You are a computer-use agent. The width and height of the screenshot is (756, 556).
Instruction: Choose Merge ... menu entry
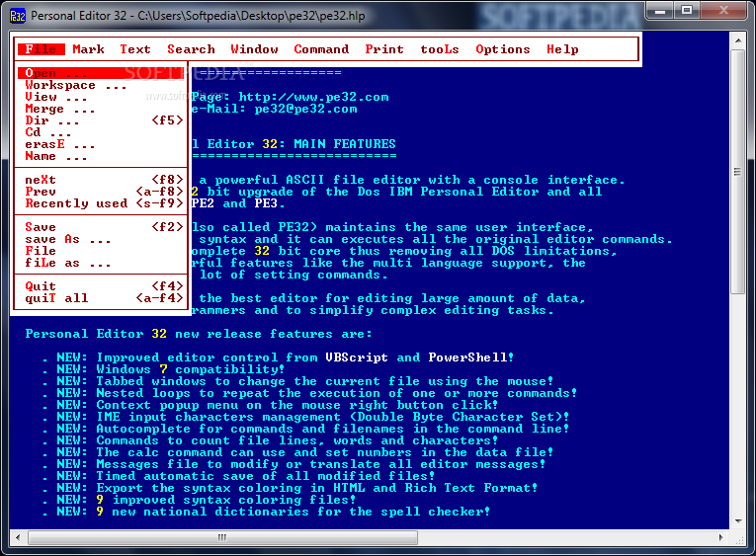[x=101, y=109]
